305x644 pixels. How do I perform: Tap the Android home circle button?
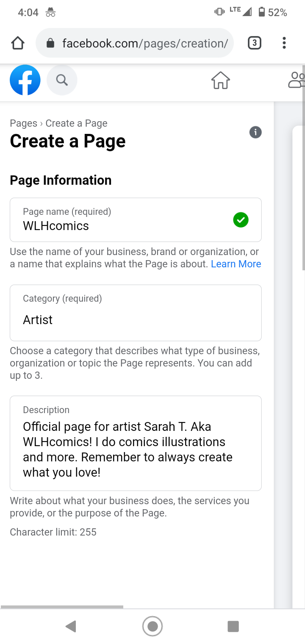[152, 626]
